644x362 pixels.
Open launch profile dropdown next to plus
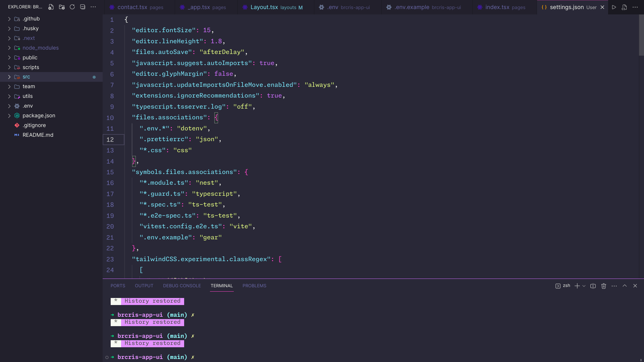coord(584,286)
